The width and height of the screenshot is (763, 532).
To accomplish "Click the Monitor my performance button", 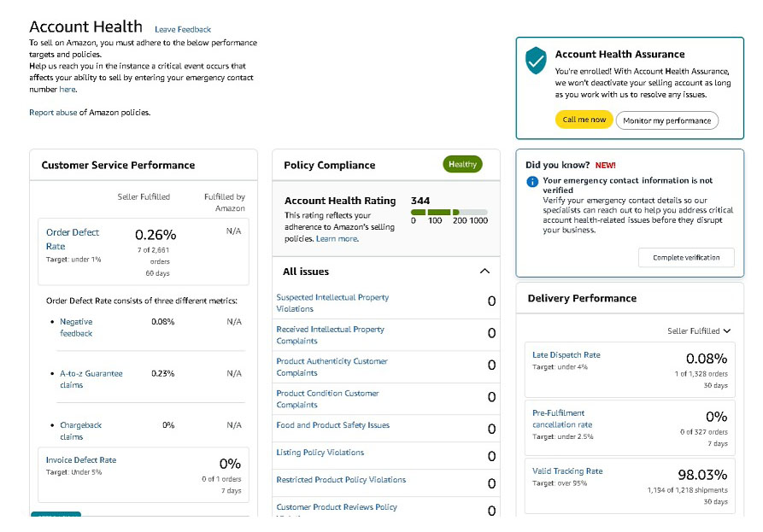I will pos(666,120).
